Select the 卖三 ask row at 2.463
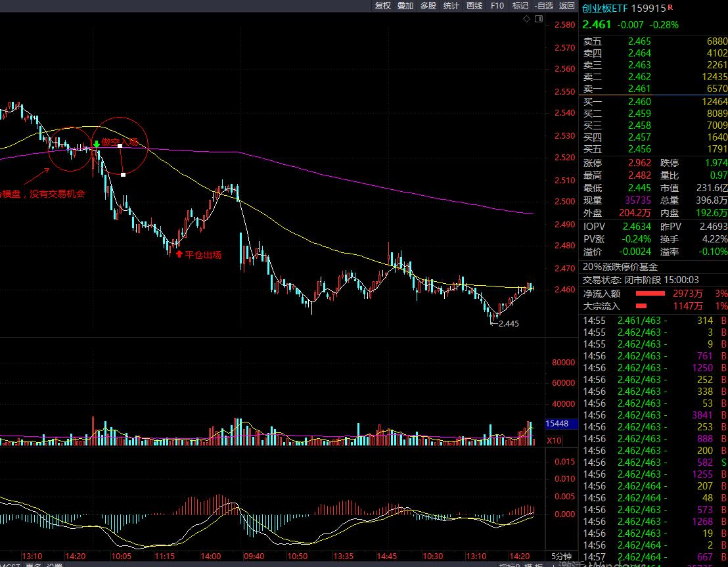 pos(654,65)
